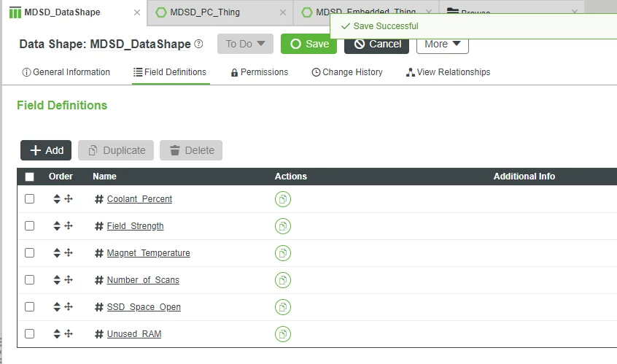Check the Number_of_Scans row checkbox
Viewport: 617px width, 364px height.
click(29, 280)
